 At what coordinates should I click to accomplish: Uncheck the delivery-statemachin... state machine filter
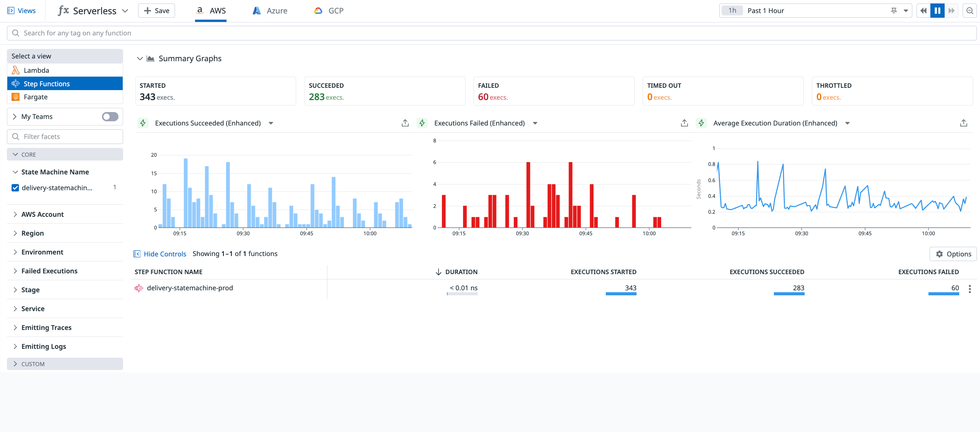coord(15,188)
